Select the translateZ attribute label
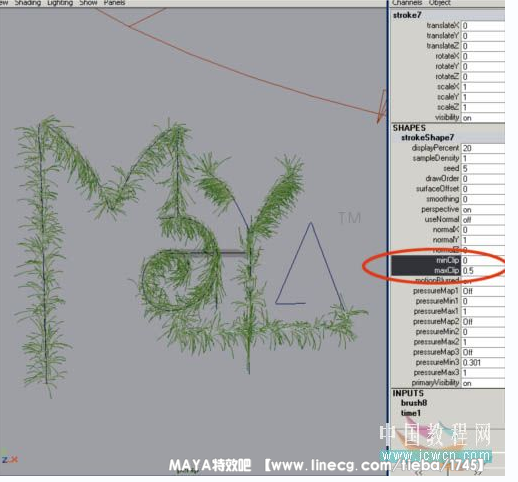The width and height of the screenshot is (518, 482). (443, 46)
